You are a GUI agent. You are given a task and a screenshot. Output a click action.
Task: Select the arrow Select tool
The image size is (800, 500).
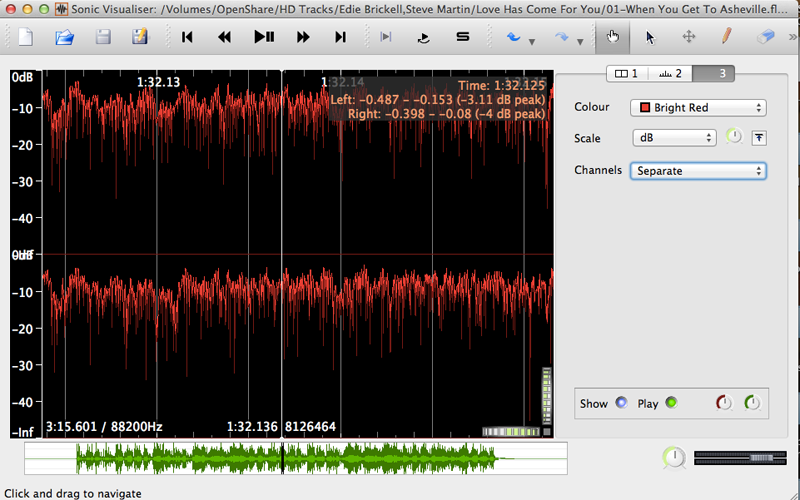[650, 37]
